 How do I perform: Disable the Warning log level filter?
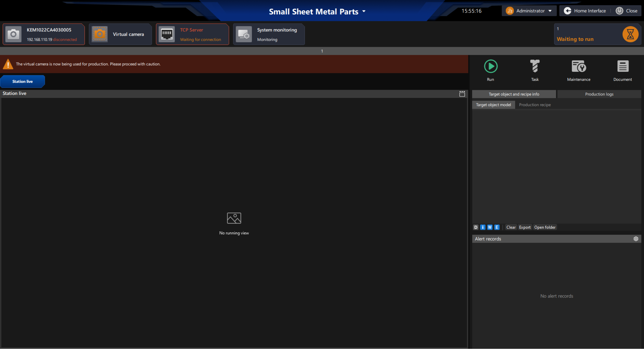pos(489,227)
